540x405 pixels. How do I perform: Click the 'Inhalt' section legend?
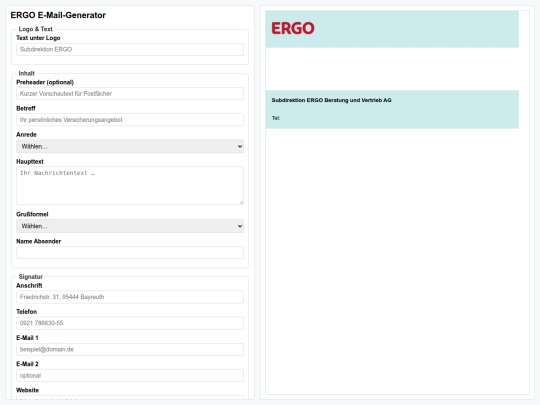tap(27, 73)
